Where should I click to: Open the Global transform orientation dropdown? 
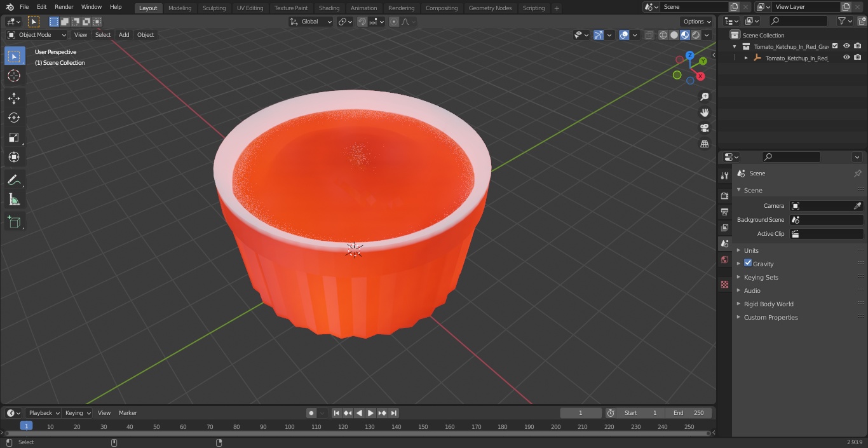(x=311, y=22)
